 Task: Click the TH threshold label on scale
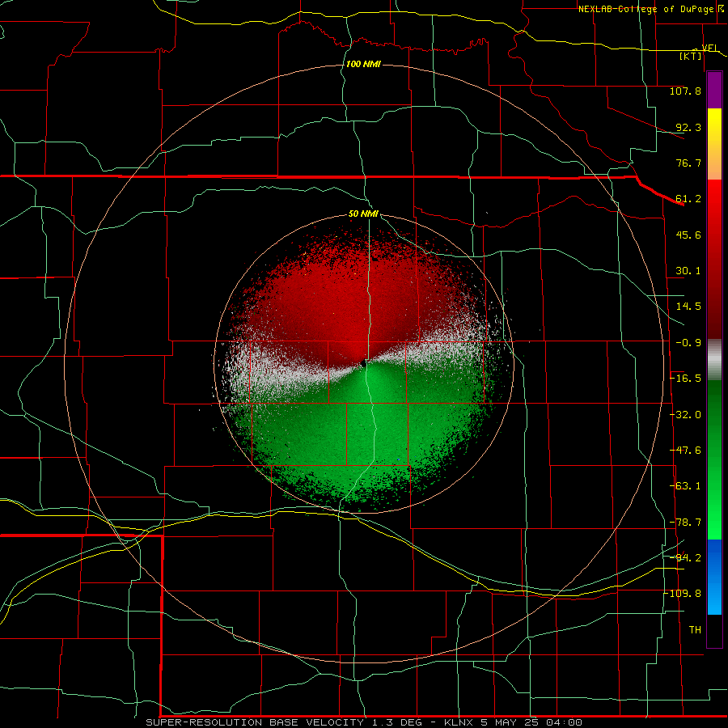tap(695, 630)
